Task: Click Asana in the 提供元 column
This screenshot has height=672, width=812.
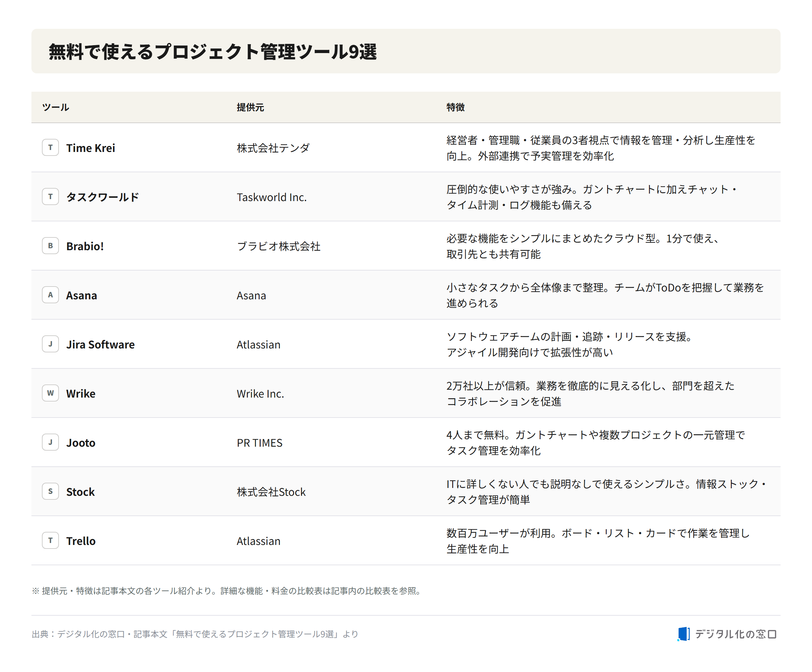Action: [251, 295]
